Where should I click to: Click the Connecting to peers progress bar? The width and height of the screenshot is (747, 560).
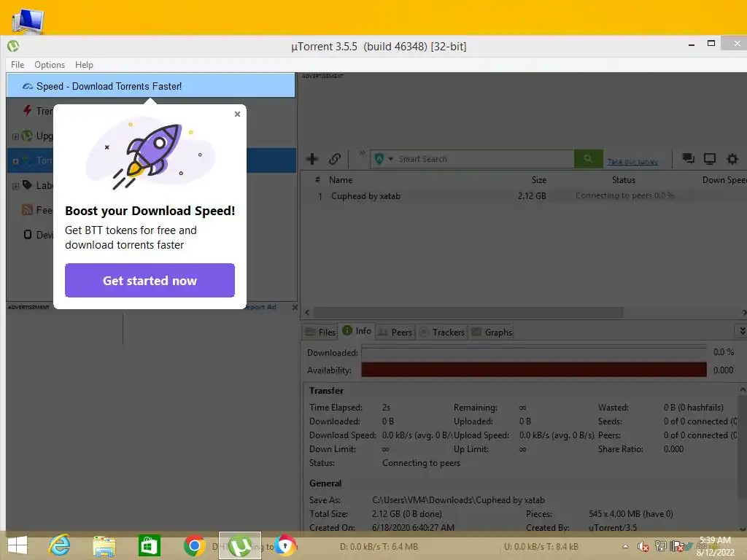coord(624,195)
